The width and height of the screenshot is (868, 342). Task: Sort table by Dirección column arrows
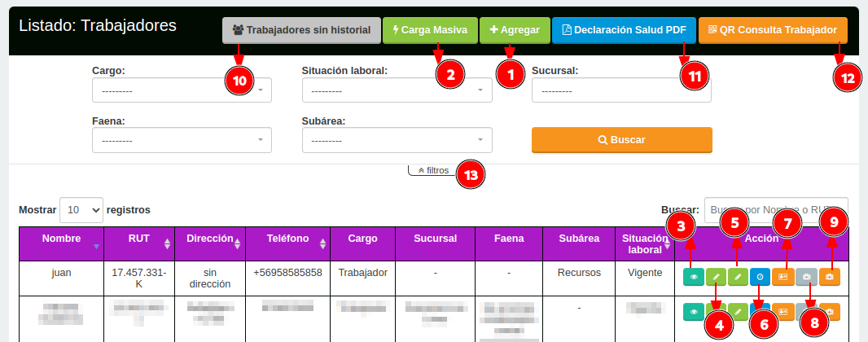(238, 243)
